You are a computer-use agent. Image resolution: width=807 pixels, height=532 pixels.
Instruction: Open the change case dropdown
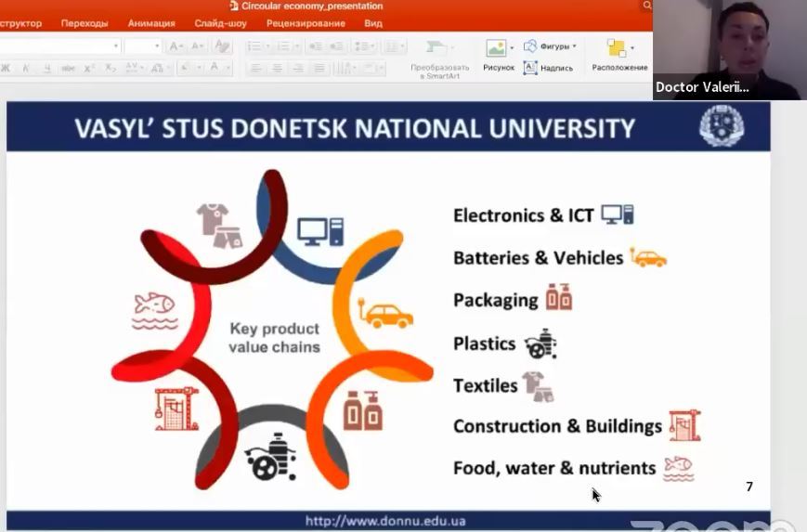coord(159,68)
